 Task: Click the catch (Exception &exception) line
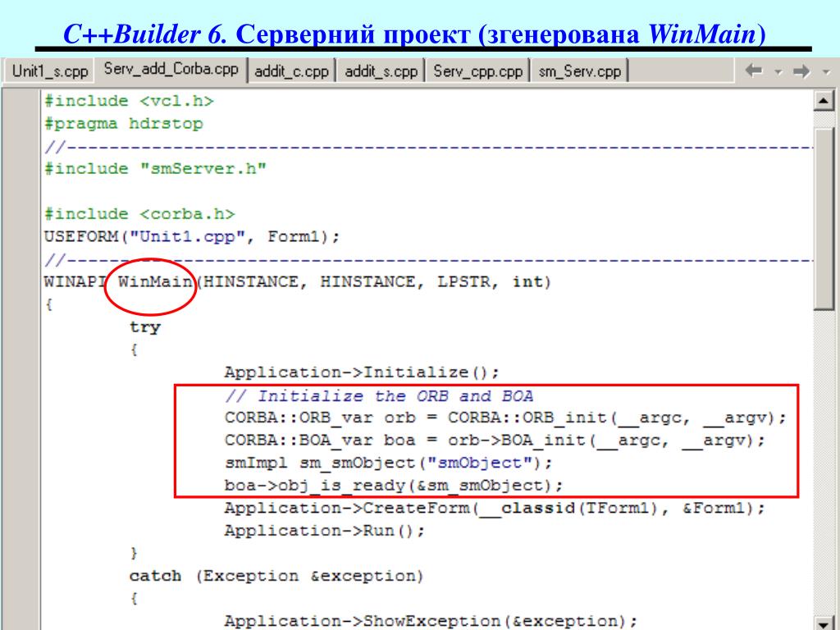click(276, 576)
